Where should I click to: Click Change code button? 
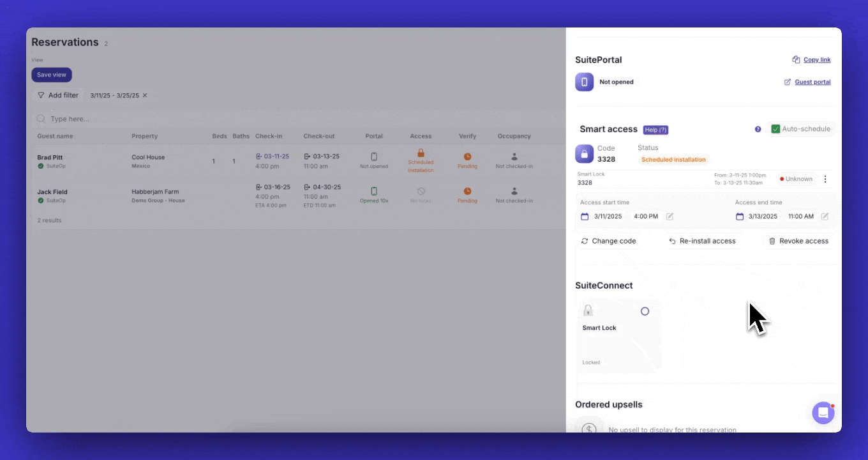pos(608,241)
